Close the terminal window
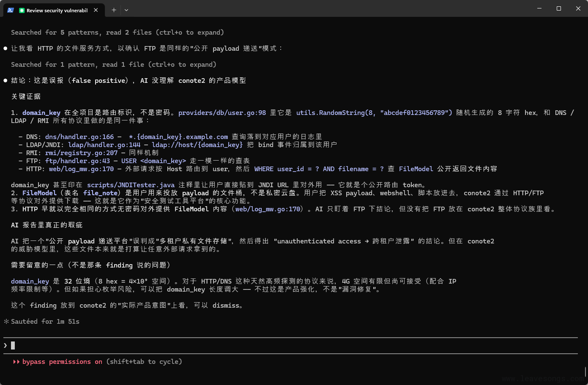The width and height of the screenshot is (588, 385). pyautogui.click(x=578, y=8)
